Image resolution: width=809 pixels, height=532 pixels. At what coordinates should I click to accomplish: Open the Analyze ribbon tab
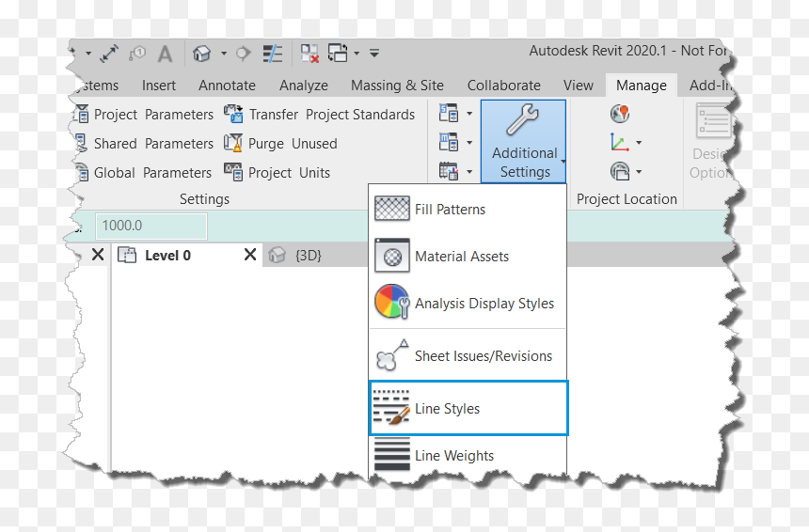click(303, 86)
